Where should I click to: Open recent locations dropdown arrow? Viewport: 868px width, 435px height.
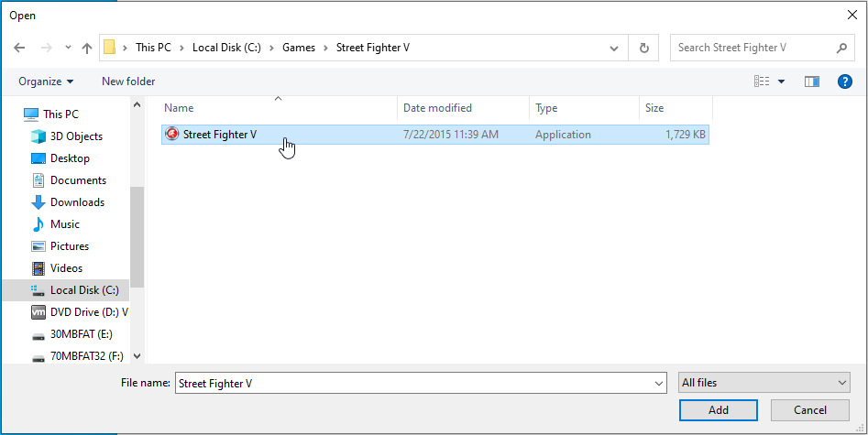[68, 48]
